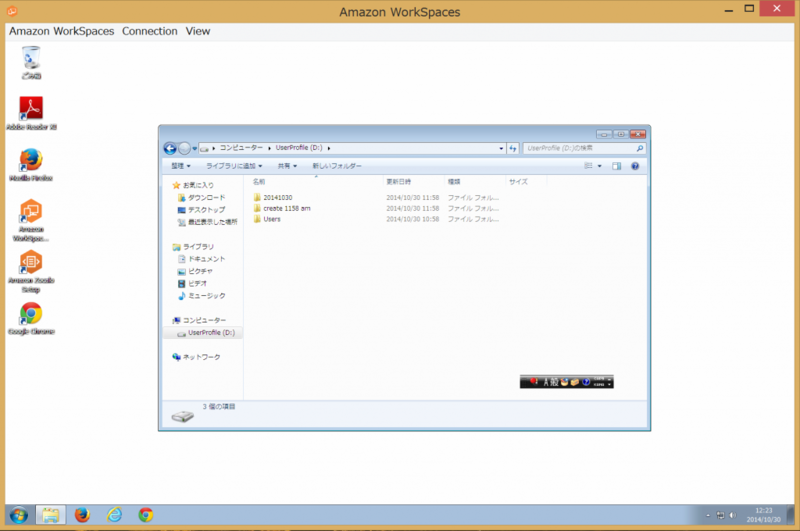The height and width of the screenshot is (531, 800).
Task: Select the Amazon Zocalo Setup desktop shortcut
Action: coord(31,271)
